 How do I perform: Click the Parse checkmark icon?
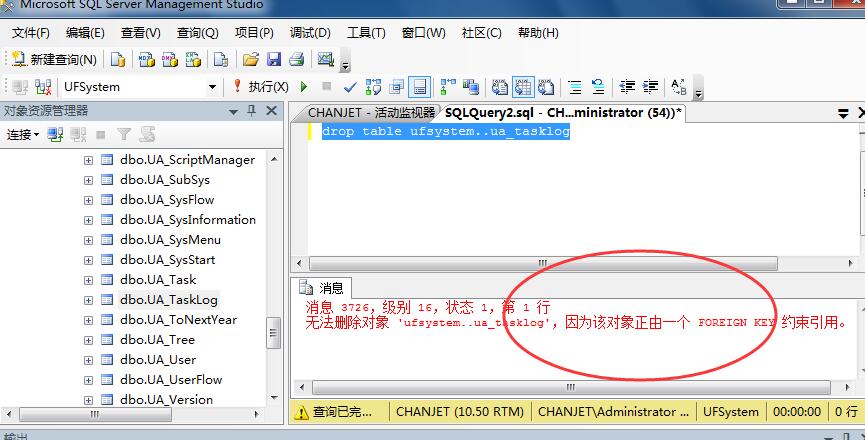350,87
